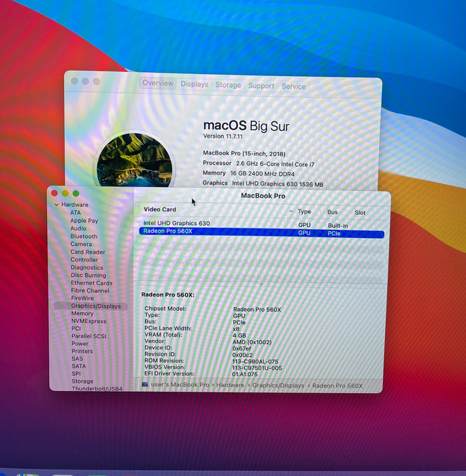Click the Device ID value 0x67ef
Image resolution: width=466 pixels, height=476 pixels.
[242, 348]
